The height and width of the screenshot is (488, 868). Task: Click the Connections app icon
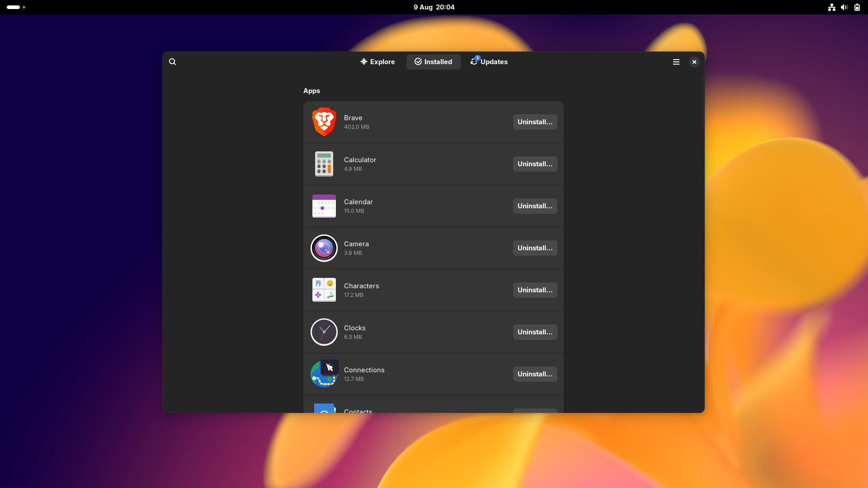click(324, 374)
